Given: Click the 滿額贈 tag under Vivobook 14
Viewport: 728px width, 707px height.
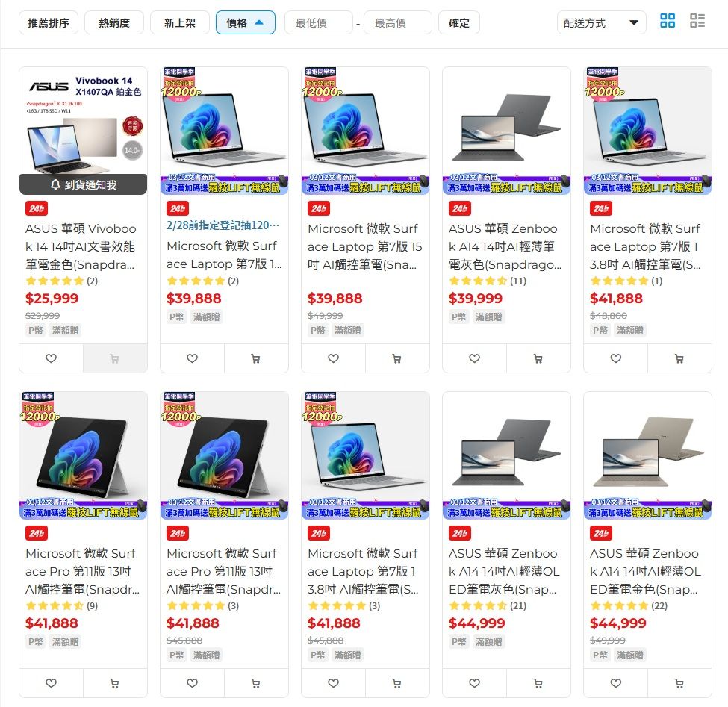Looking at the screenshot, I should pos(66,330).
